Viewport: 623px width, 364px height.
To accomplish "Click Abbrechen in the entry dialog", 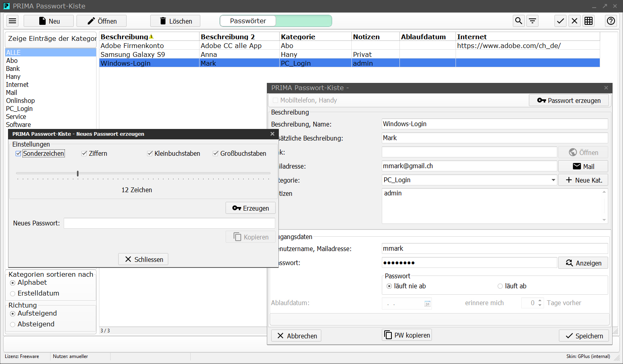I will click(296, 336).
